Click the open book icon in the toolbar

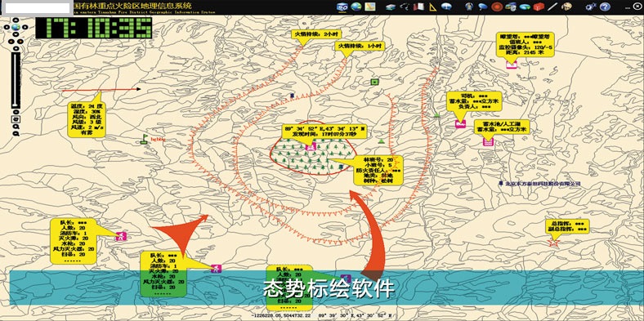point(418,7)
